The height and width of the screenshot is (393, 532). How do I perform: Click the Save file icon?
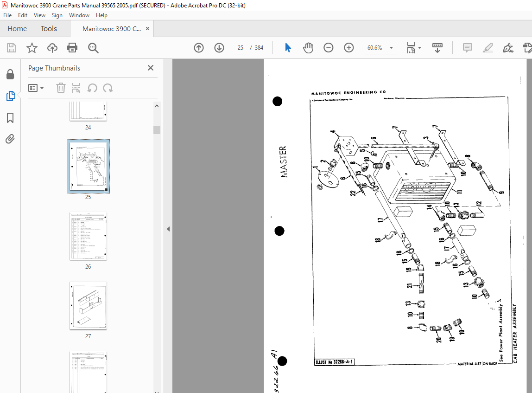12,48
